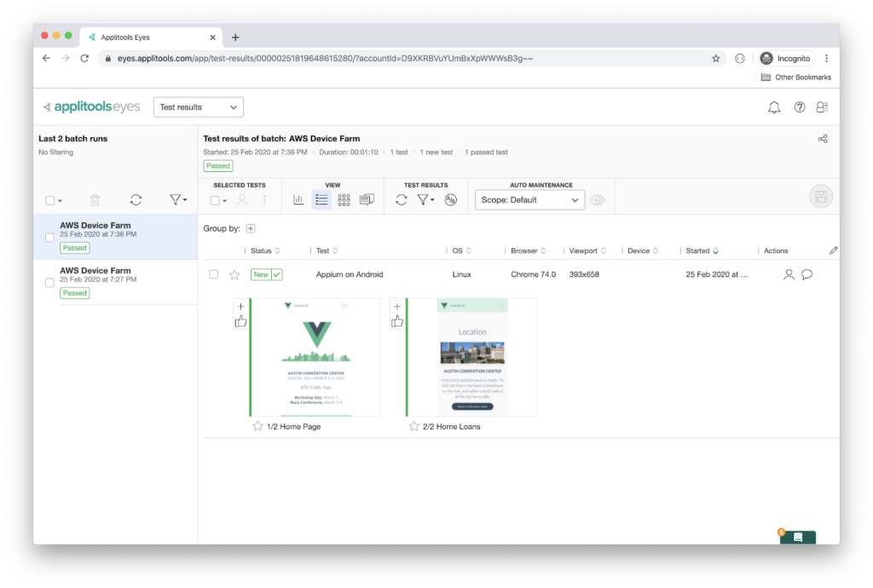Click the share batch icon
This screenshot has height=588, width=873.
coord(823,139)
